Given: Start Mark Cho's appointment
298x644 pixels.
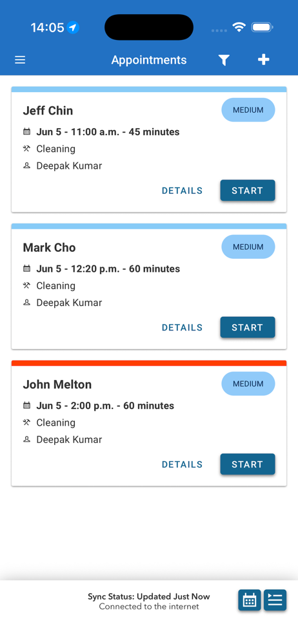Looking at the screenshot, I should [x=248, y=327].
